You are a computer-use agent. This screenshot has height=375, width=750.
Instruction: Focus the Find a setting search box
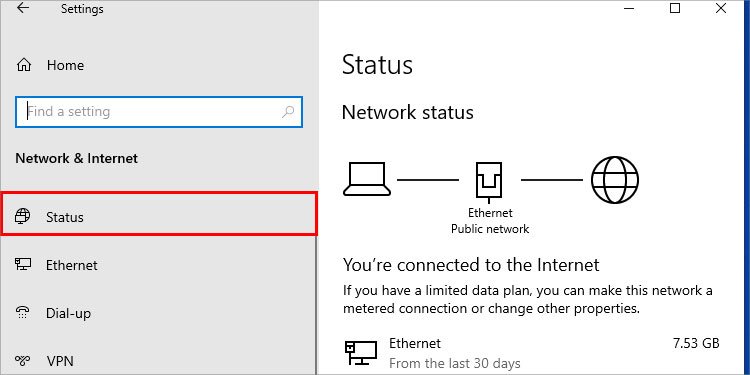pyautogui.click(x=159, y=112)
